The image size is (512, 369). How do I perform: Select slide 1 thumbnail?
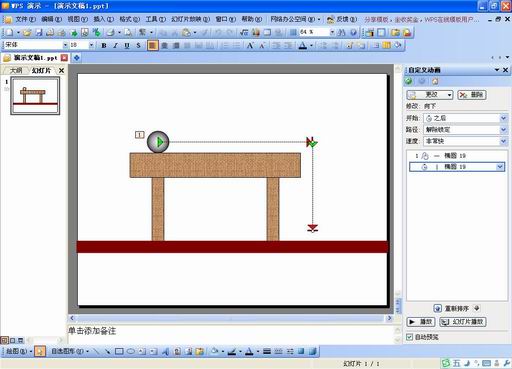click(x=35, y=96)
